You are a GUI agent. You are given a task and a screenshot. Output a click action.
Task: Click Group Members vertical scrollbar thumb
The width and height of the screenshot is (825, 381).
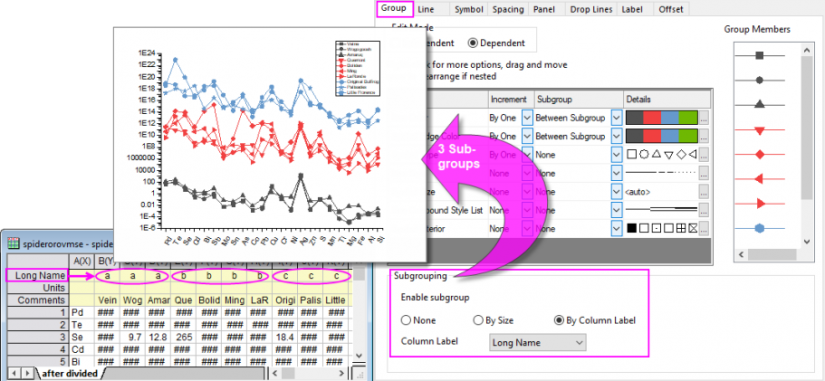coord(807,127)
